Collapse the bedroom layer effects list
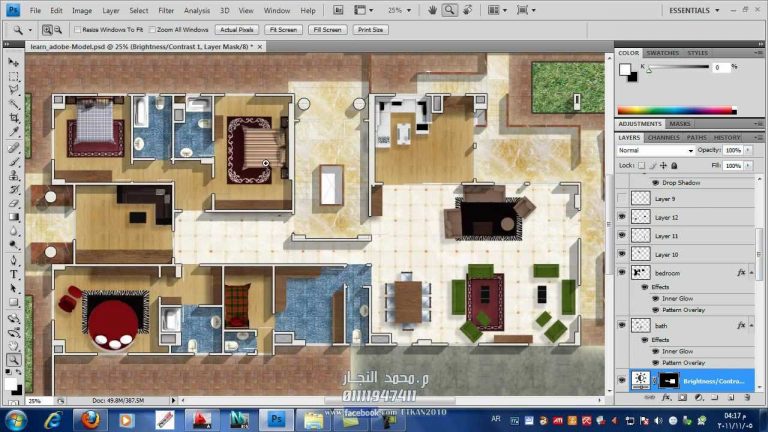The width and height of the screenshot is (768, 432). (x=749, y=272)
